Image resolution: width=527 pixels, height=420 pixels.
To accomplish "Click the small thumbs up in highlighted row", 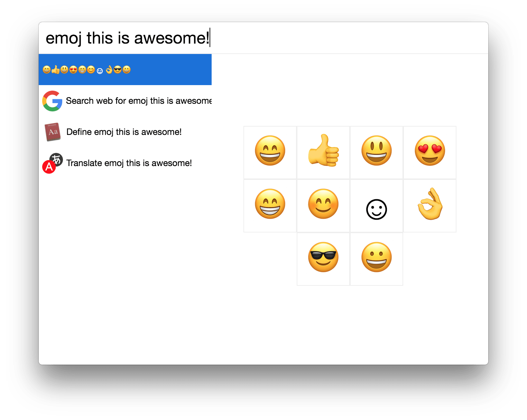I will pos(55,70).
